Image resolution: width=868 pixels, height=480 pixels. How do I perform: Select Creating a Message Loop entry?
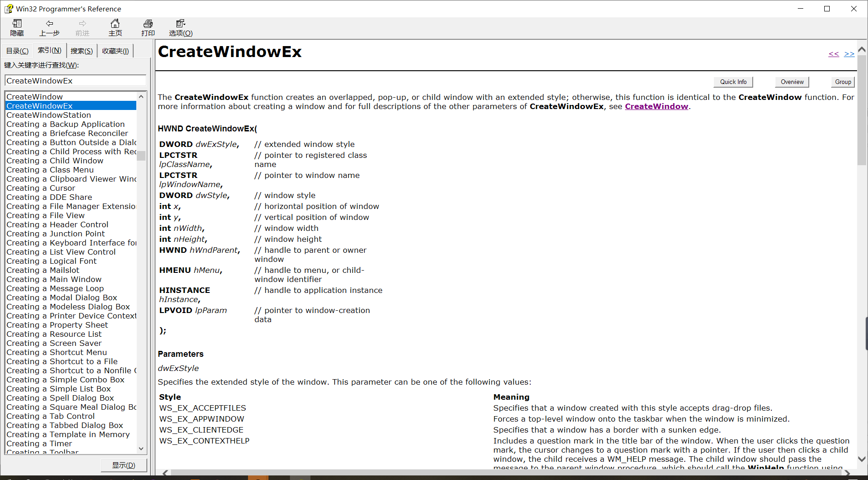coord(55,288)
